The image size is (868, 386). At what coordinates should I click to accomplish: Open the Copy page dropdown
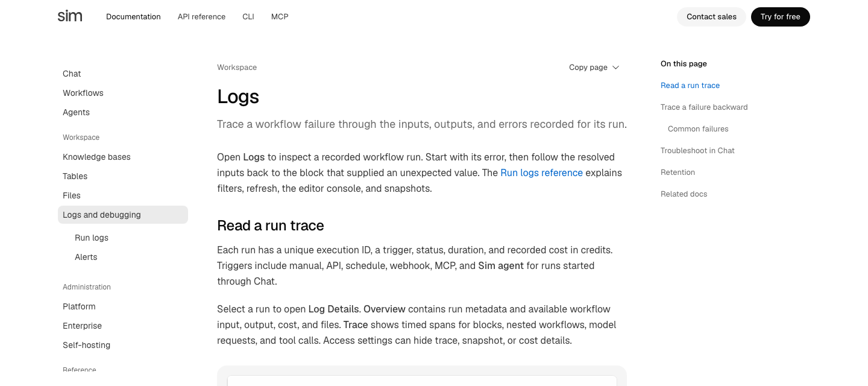point(594,68)
